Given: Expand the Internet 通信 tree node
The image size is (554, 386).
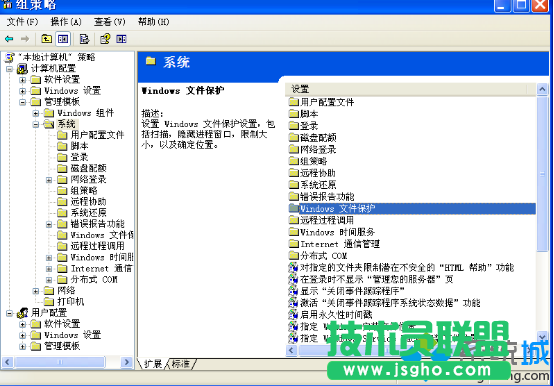Looking at the screenshot, I should [49, 269].
